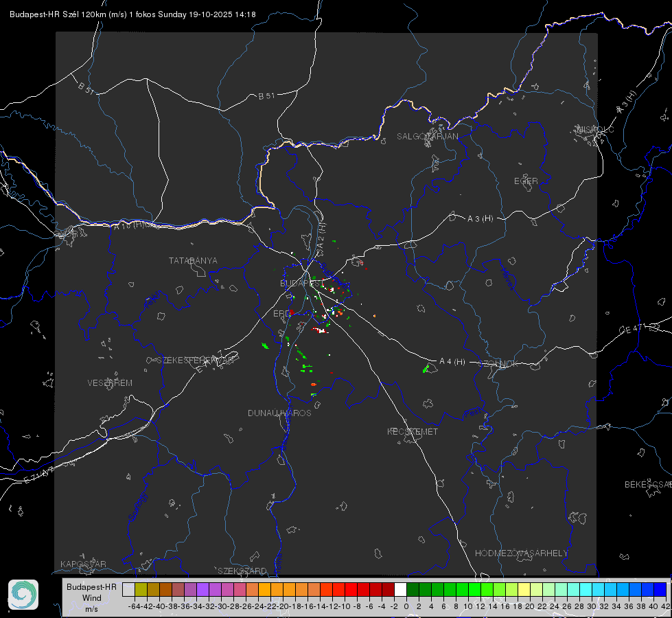This screenshot has width=672, height=618.
Task: Click the SALGOTARJAN city label
Action: [x=427, y=137]
